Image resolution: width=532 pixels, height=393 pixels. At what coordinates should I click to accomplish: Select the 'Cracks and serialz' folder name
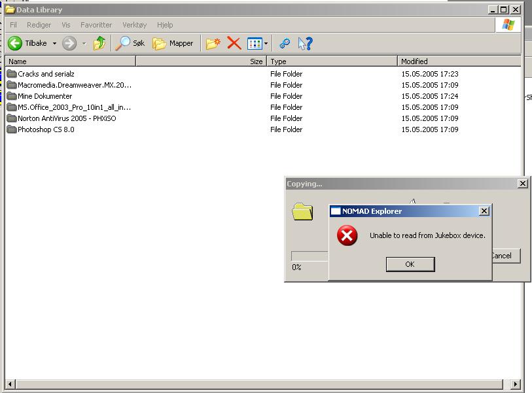(46, 74)
